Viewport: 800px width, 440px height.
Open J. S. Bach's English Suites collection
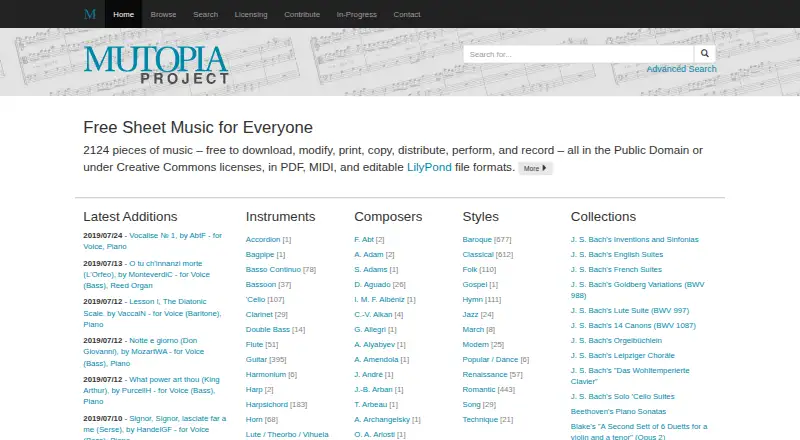[x=617, y=254]
